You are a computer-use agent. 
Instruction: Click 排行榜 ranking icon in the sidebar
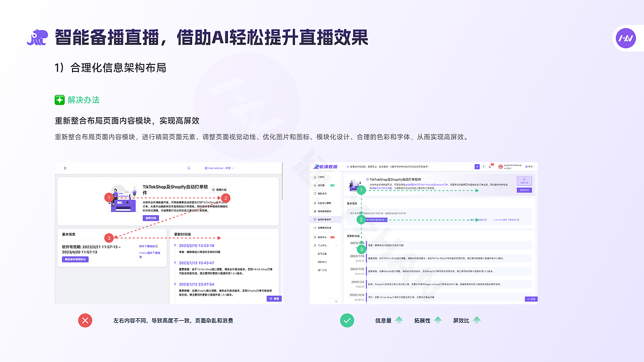tap(315, 185)
